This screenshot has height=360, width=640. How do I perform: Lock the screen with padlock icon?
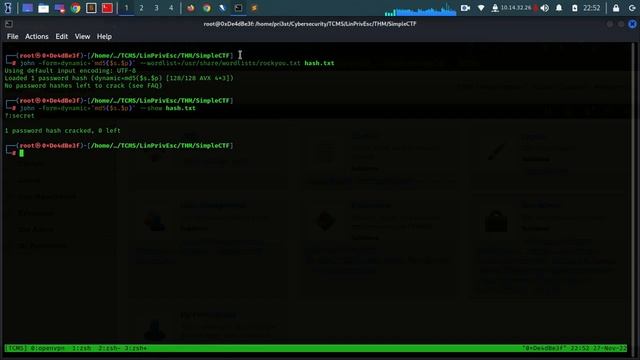[616, 8]
